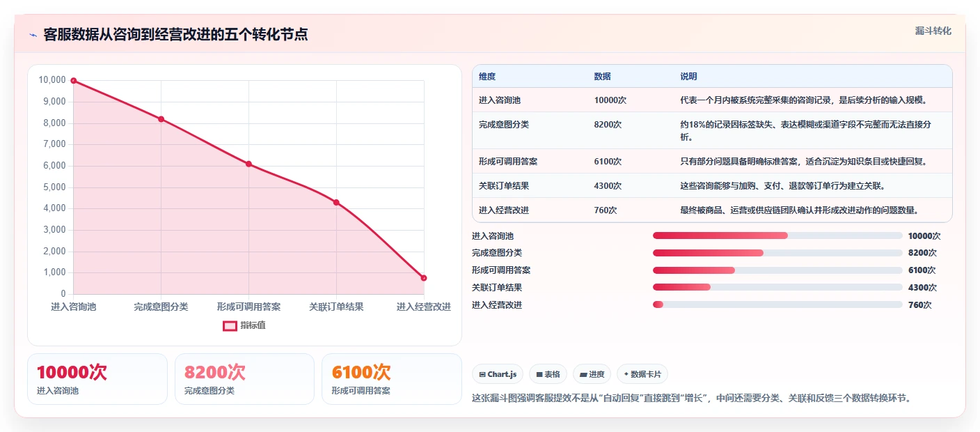Click the 6100次 value in the table
980x432 pixels.
(x=608, y=162)
